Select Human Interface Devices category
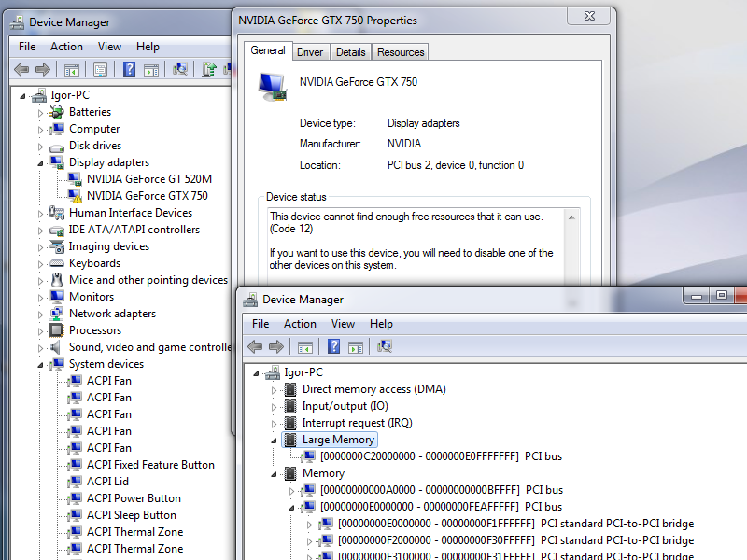The width and height of the screenshot is (747, 560). click(131, 213)
